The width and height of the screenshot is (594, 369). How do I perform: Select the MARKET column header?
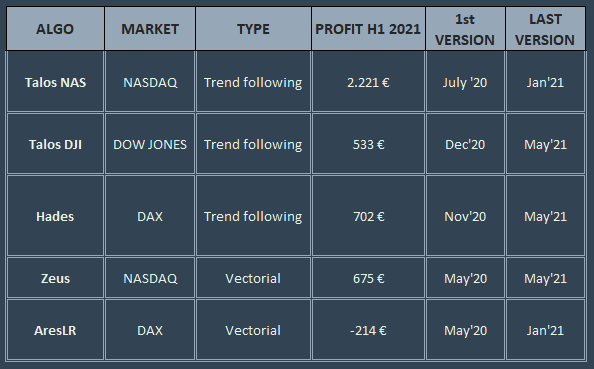(150, 29)
